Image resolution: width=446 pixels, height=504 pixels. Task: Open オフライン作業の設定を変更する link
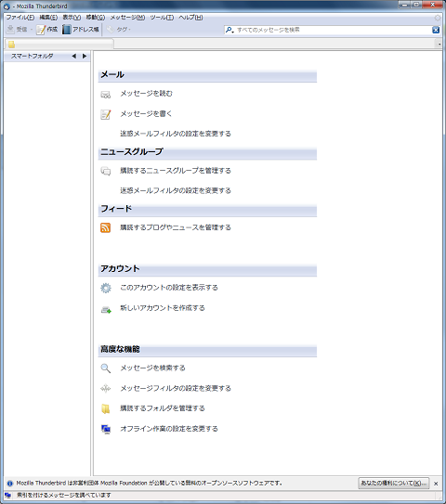169,429
